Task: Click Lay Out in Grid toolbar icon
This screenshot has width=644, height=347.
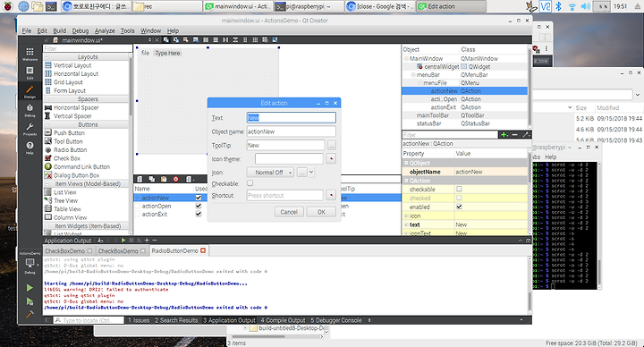Action: tap(255, 40)
